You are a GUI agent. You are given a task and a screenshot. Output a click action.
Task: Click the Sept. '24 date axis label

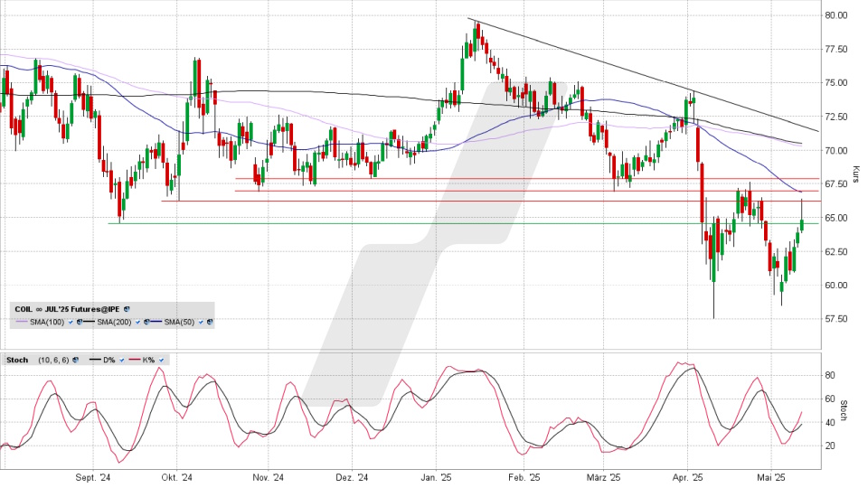coord(93,477)
